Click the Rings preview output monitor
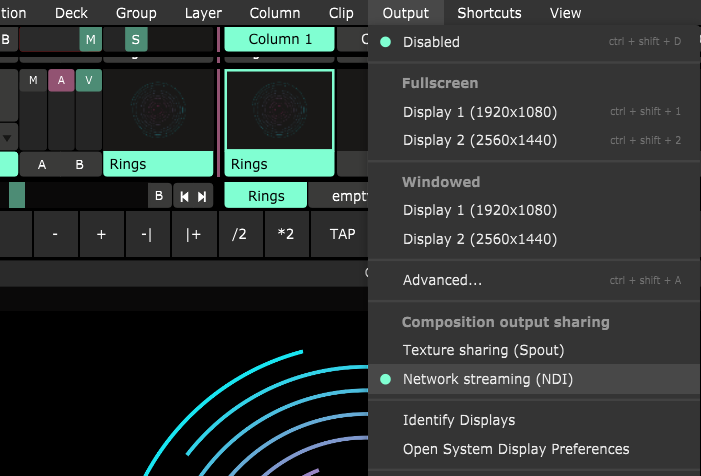 (184, 393)
